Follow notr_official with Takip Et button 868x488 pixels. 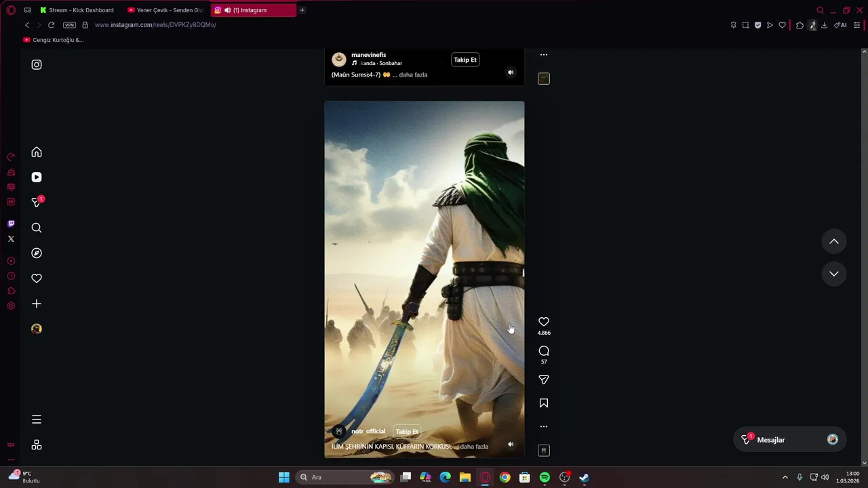407,432
